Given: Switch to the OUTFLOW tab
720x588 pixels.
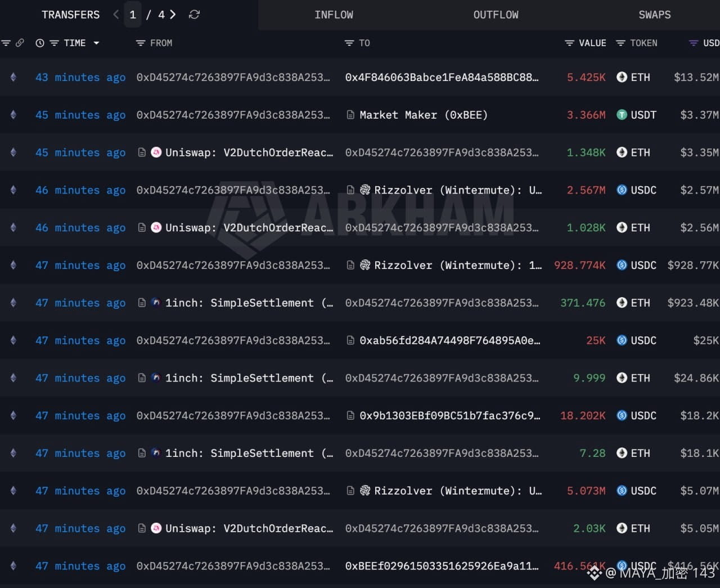Looking at the screenshot, I should click(496, 15).
